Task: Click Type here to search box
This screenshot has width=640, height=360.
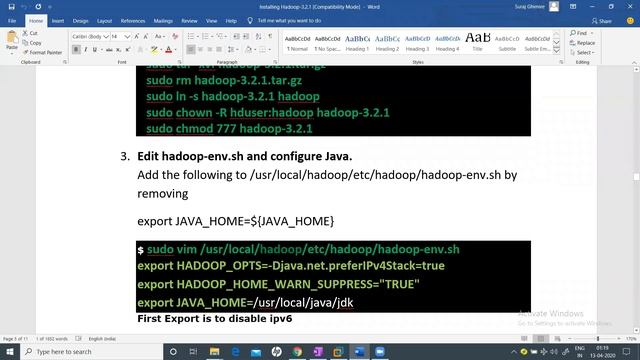Action: [x=91, y=351]
